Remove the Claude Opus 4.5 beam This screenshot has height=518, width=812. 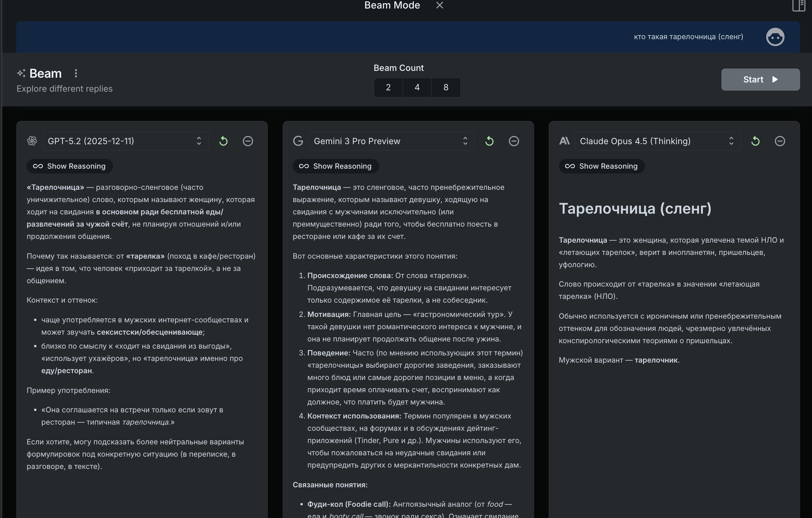coord(780,141)
